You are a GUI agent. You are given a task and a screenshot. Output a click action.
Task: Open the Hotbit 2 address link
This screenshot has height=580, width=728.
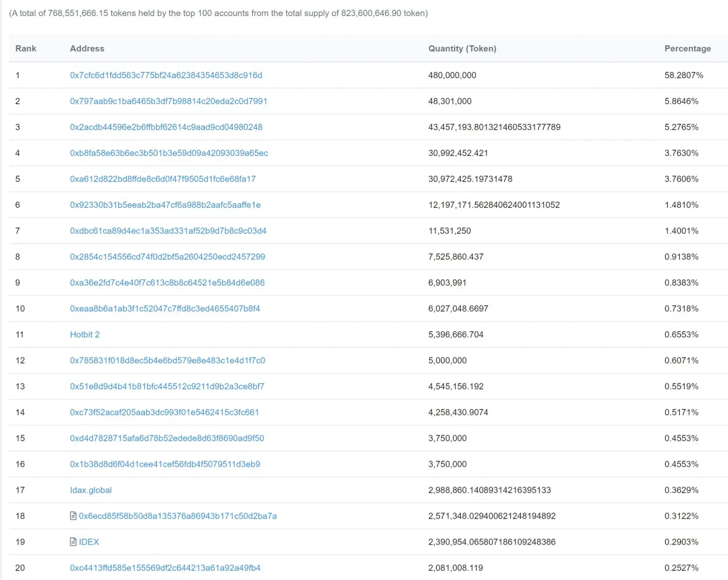point(85,335)
